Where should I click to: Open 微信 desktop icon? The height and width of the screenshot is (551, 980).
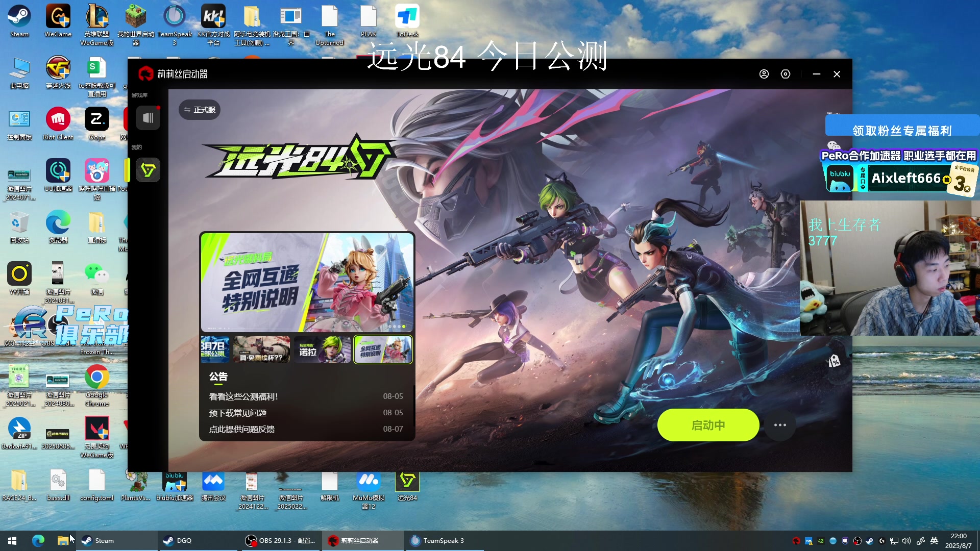(x=97, y=279)
